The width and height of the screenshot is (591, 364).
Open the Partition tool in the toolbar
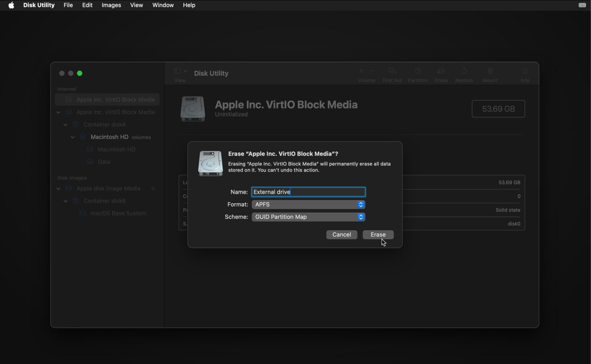(x=417, y=73)
